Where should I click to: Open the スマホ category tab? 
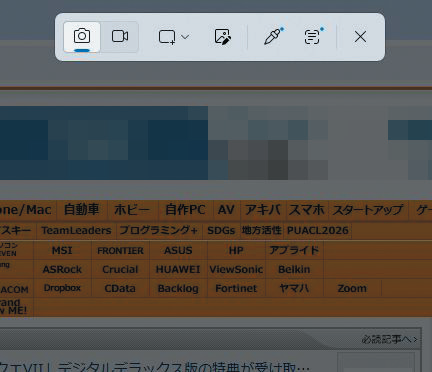(x=307, y=210)
